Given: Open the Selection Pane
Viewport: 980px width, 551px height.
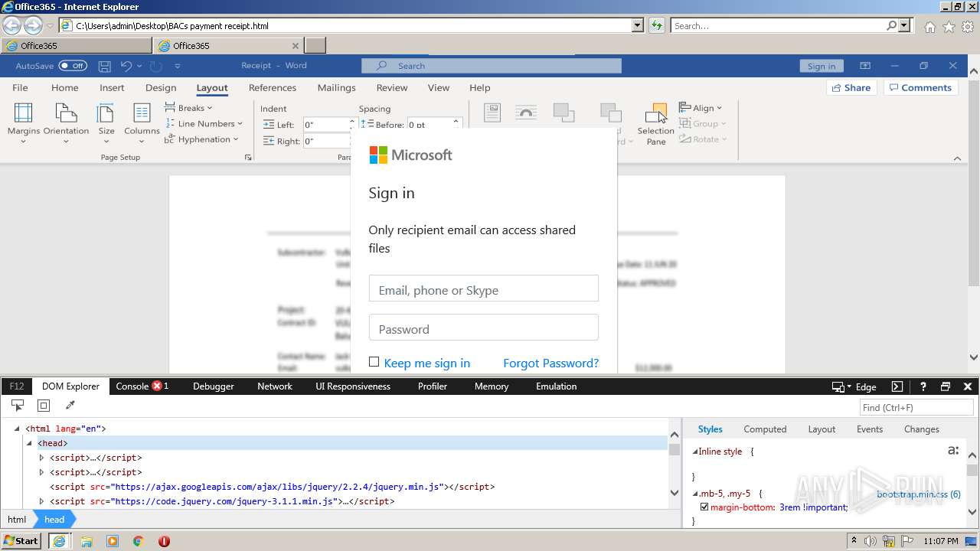Looking at the screenshot, I should (656, 124).
